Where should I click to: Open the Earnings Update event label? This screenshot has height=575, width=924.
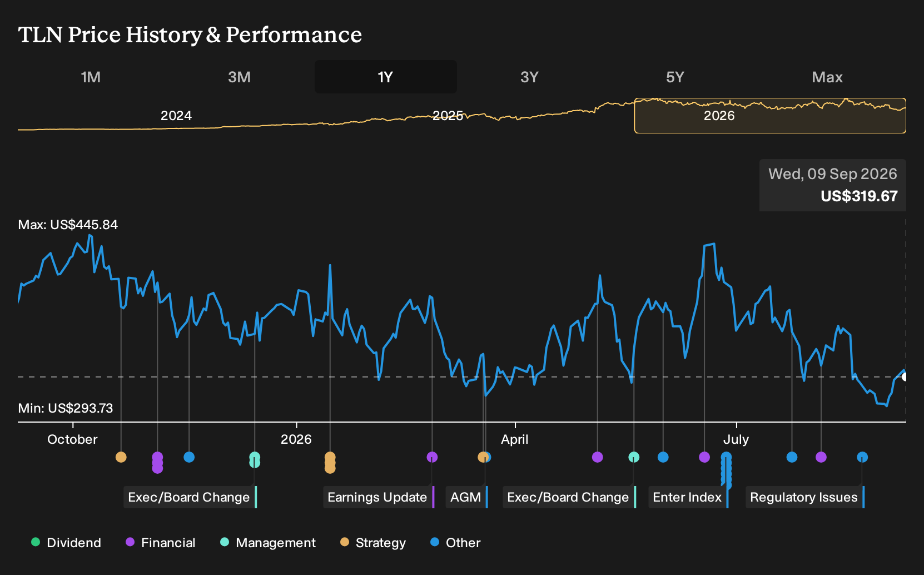pyautogui.click(x=379, y=497)
